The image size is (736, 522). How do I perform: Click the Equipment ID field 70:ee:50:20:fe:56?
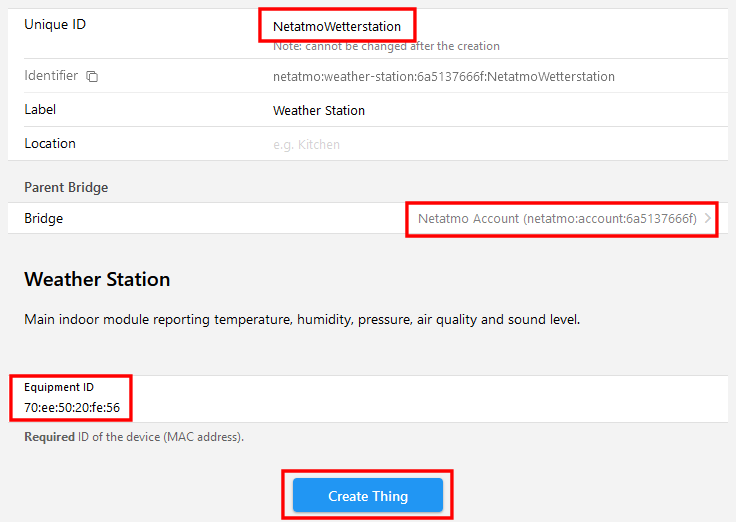coord(72,407)
